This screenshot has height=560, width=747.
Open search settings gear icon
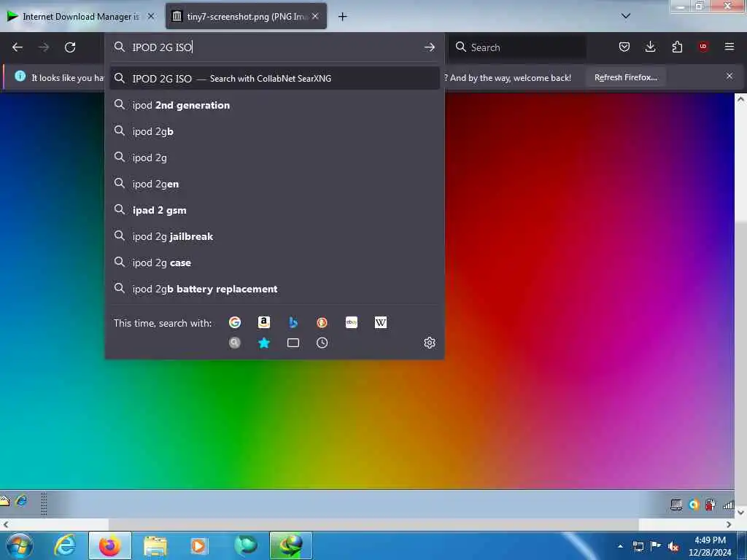point(429,343)
